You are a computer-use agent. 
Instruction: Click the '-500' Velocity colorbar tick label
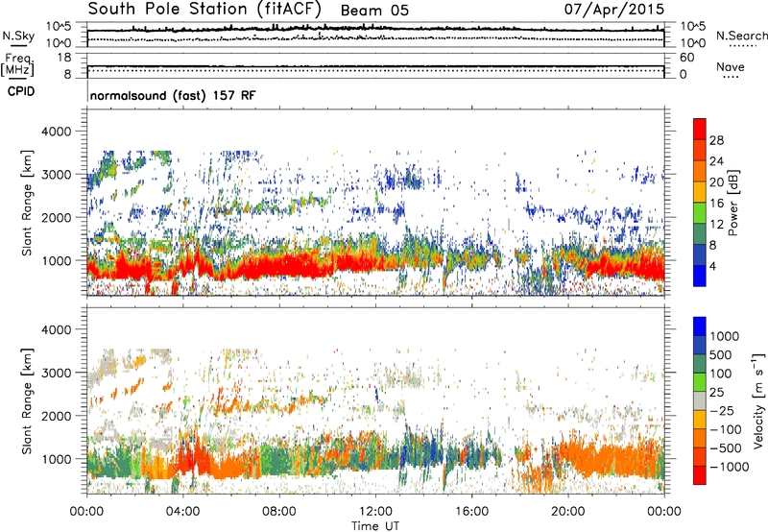point(726,448)
